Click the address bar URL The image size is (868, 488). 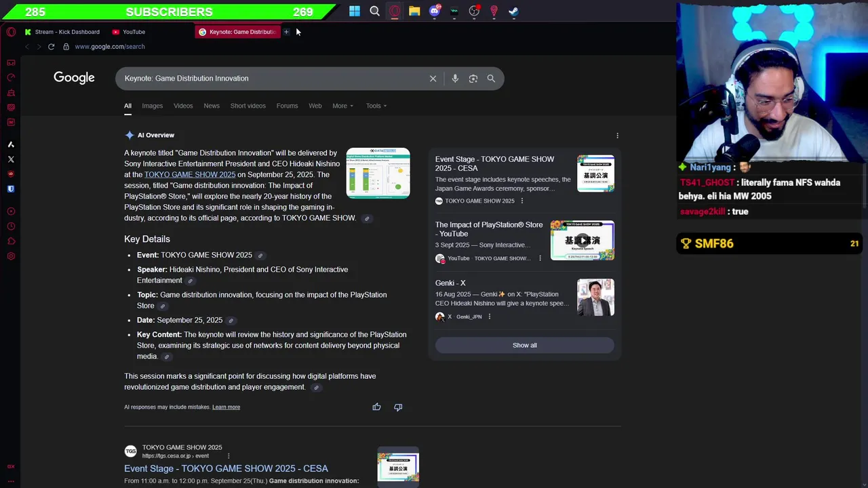(x=110, y=47)
